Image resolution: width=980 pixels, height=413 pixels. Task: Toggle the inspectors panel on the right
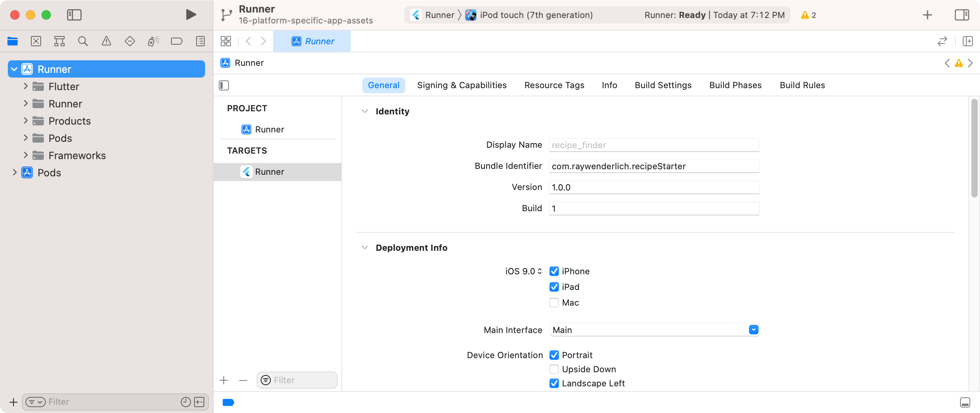(962, 15)
